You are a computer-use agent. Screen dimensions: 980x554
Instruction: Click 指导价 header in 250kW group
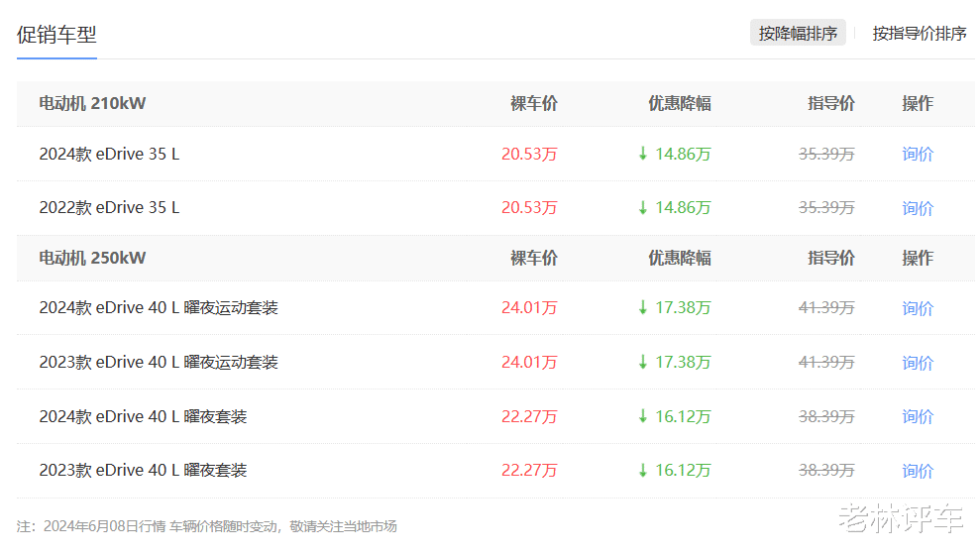[x=830, y=258]
